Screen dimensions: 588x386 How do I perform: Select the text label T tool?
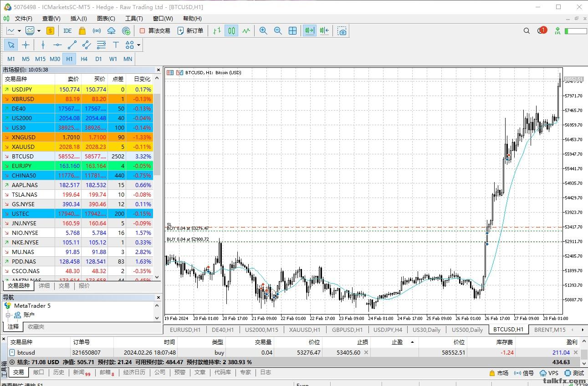(116, 45)
